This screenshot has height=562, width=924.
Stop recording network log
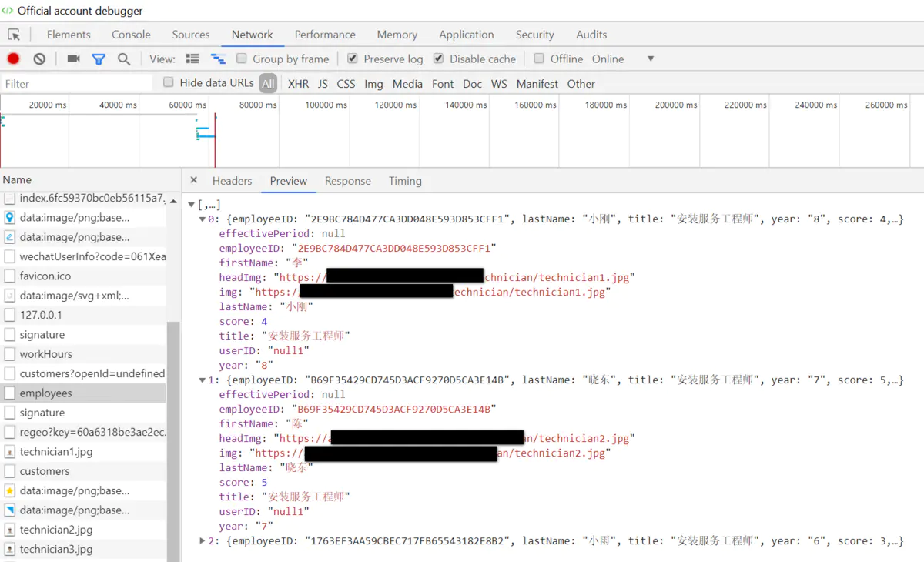tap(14, 59)
